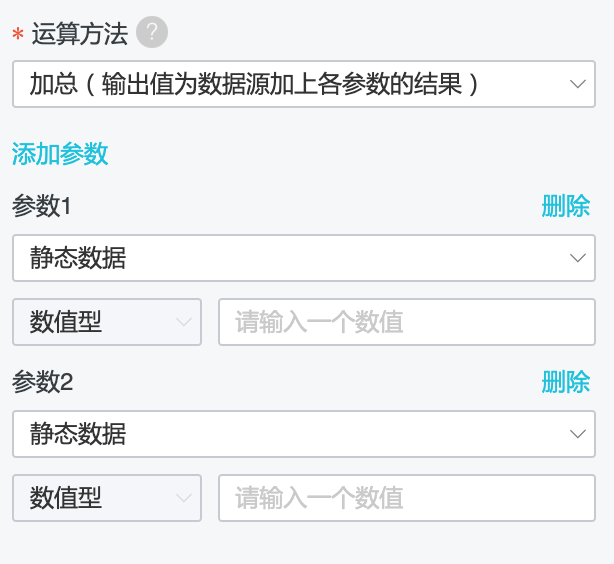Image resolution: width=614 pixels, height=564 pixels.
Task: Click the chevron arrow of 加总 dropdown
Action: click(578, 84)
